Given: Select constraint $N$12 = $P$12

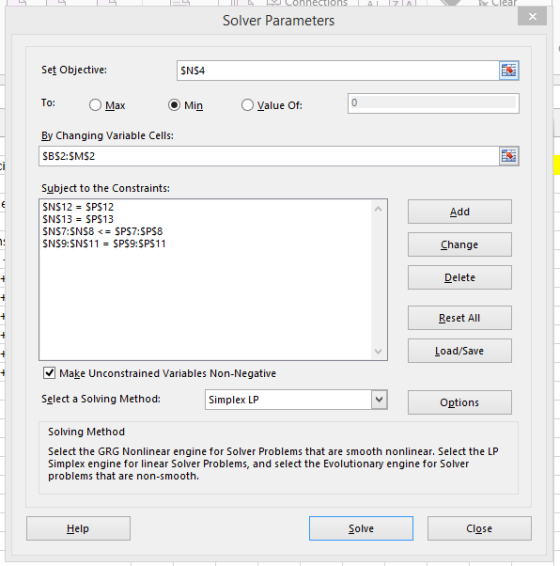Looking at the screenshot, I should coord(78,207).
